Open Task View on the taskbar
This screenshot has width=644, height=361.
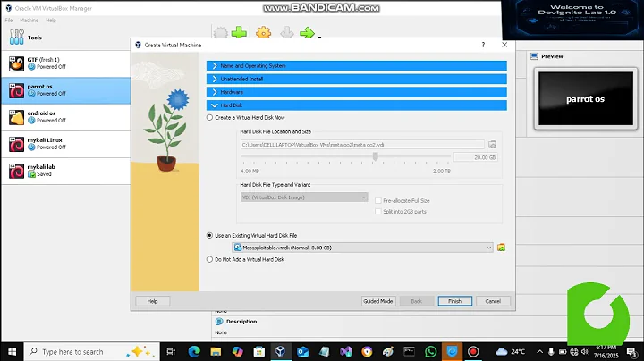click(171, 351)
